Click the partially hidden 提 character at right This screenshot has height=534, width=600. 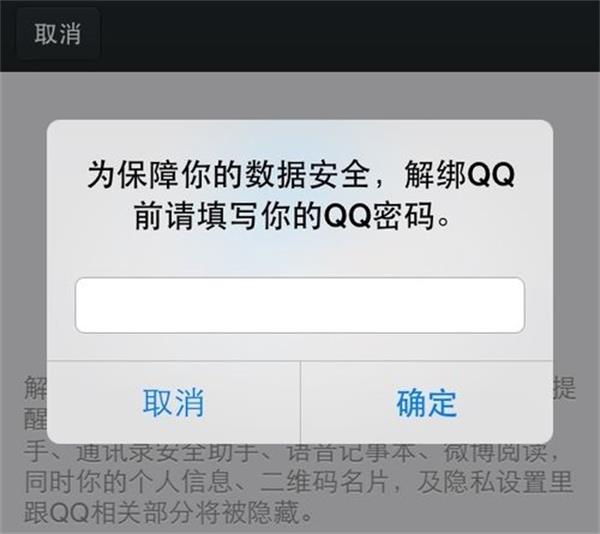click(x=565, y=388)
